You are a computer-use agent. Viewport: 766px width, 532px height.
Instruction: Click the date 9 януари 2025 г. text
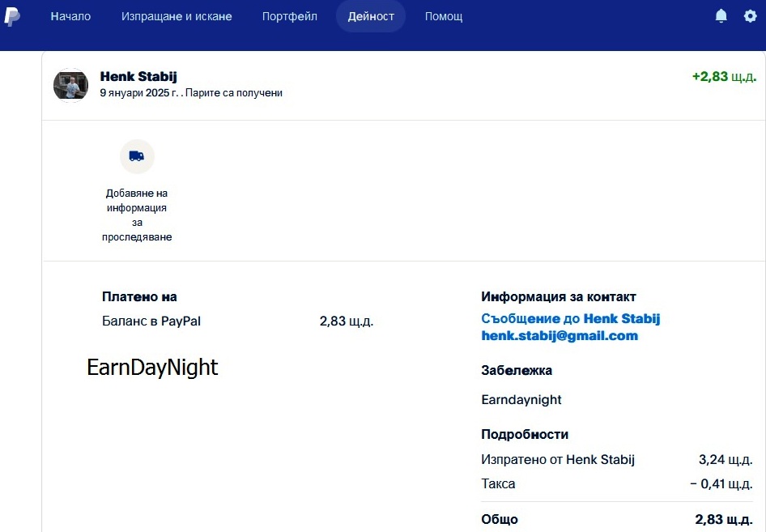(x=139, y=93)
